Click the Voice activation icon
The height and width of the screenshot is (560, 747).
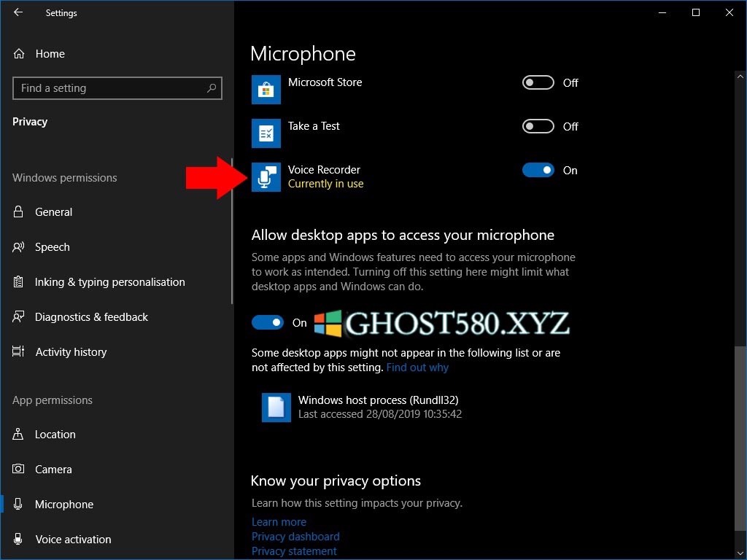pyautogui.click(x=18, y=539)
